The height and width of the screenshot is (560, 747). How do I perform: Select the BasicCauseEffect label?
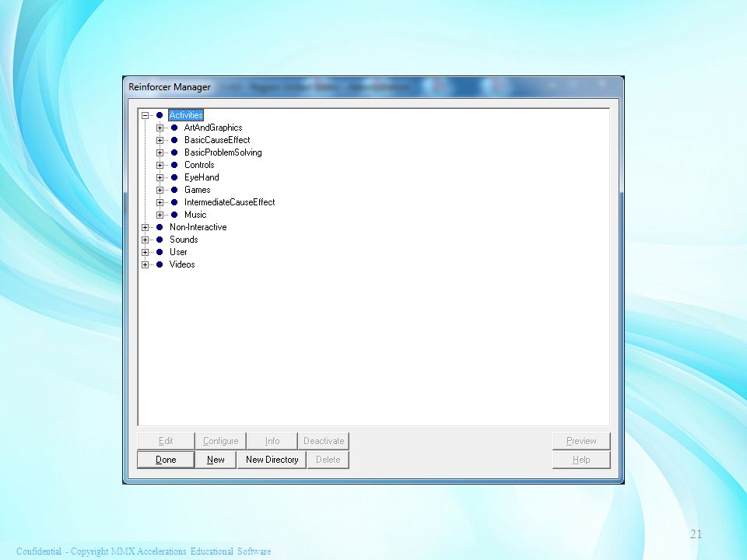tap(217, 140)
